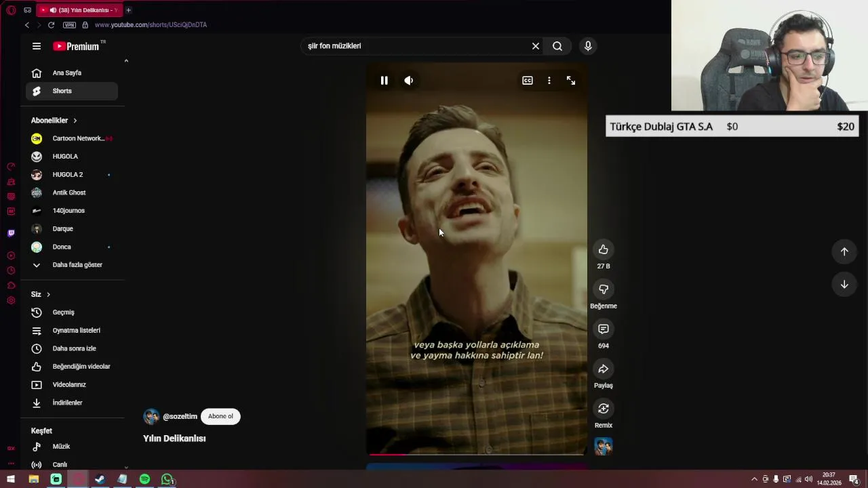Dislike the Short via the Beğenme thumb

click(603, 289)
